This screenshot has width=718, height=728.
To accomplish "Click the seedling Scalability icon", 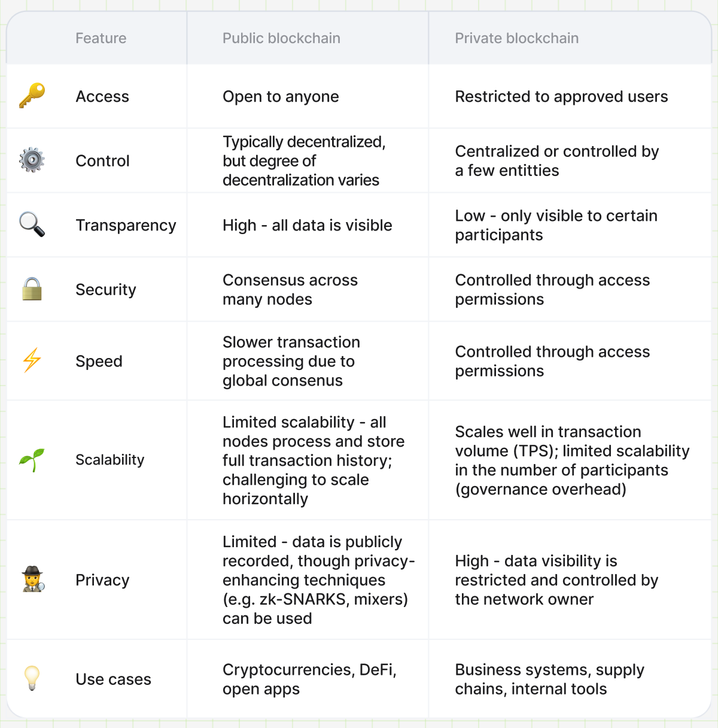I will click(32, 460).
